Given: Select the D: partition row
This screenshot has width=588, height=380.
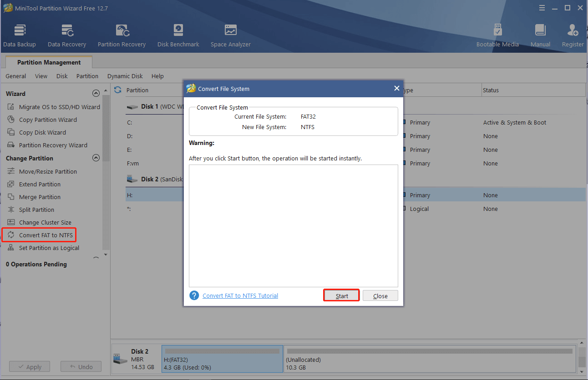Looking at the screenshot, I should point(355,136).
